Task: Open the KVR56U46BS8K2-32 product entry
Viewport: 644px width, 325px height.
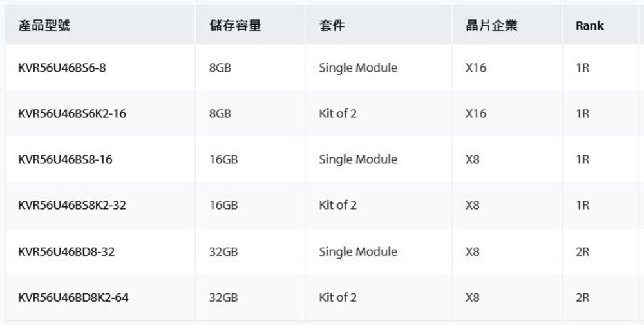Action: [75, 205]
